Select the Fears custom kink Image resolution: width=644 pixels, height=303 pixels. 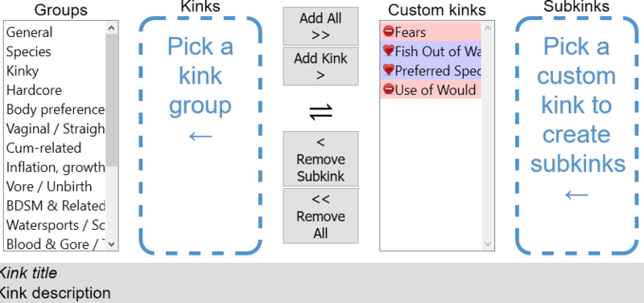point(431,32)
